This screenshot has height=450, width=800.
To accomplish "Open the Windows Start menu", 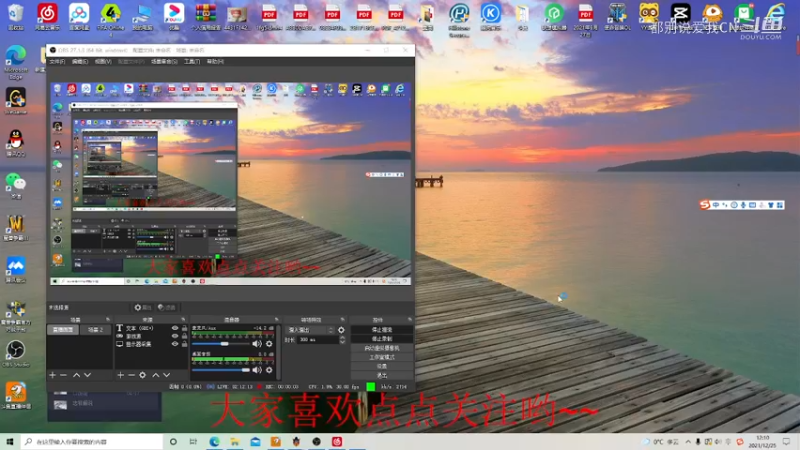I will coord(10,441).
